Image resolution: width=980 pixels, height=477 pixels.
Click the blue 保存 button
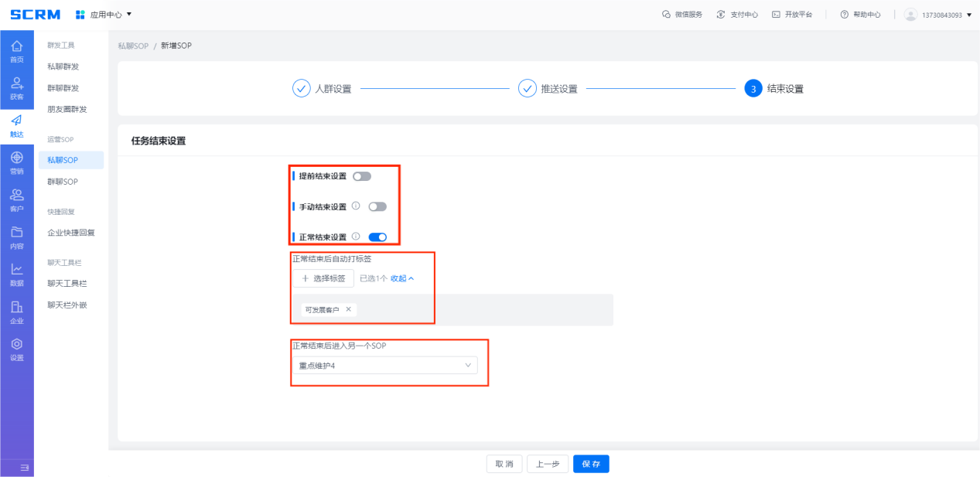tap(591, 464)
